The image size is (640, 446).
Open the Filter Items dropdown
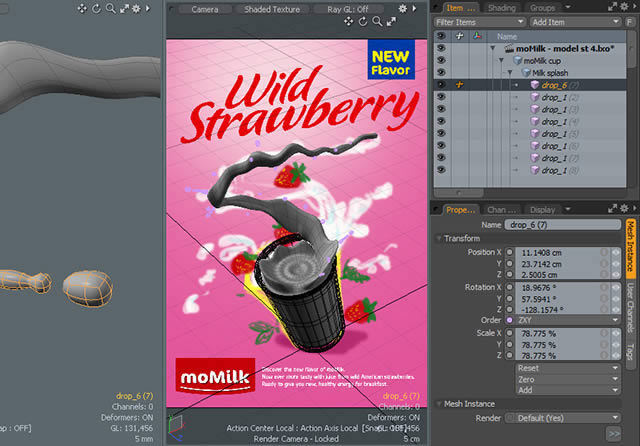479,22
